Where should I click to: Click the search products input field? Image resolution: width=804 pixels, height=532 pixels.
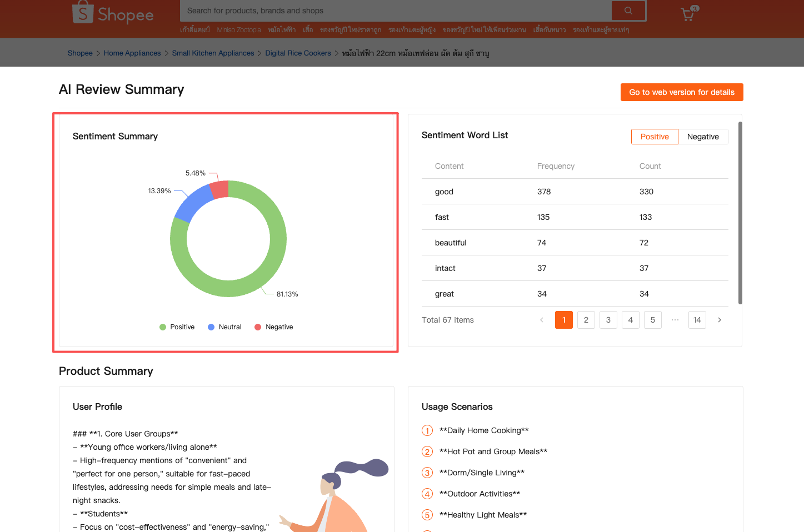394,11
